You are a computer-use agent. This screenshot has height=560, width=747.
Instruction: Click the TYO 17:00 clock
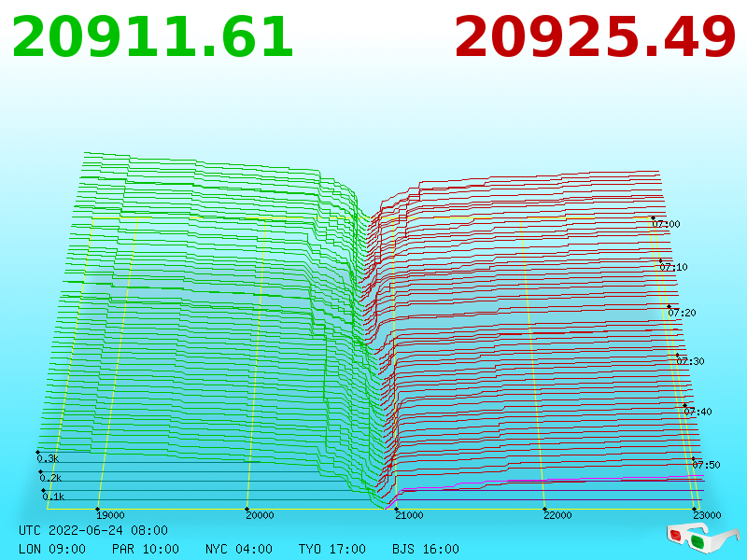[332, 549]
